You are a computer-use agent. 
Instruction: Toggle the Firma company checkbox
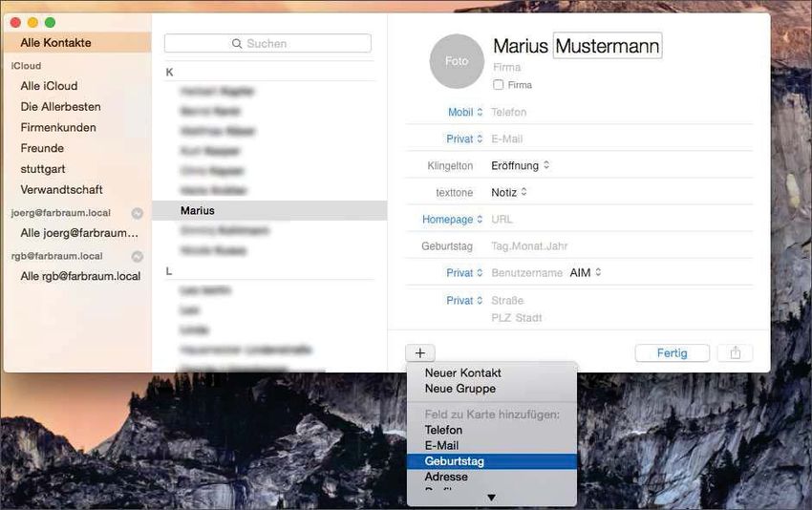pos(499,85)
